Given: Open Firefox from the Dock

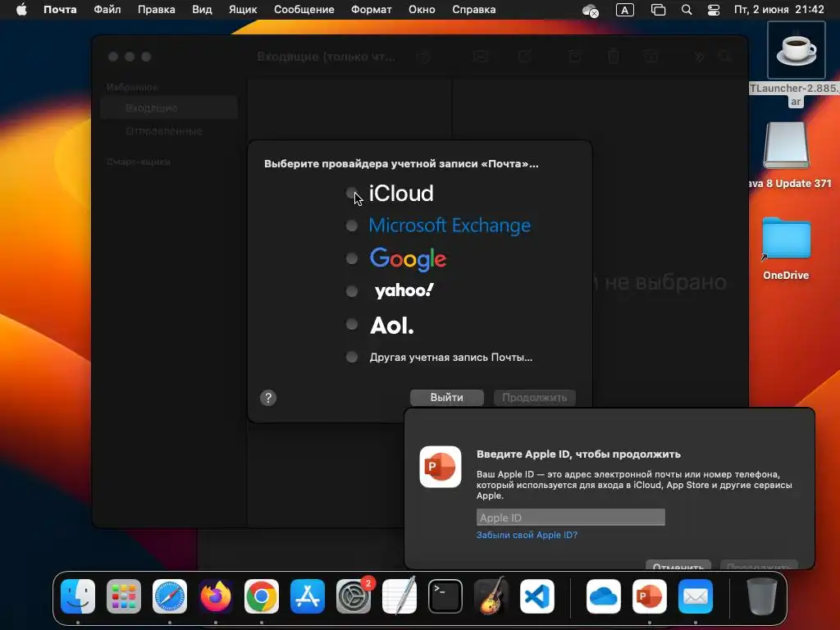Looking at the screenshot, I should pyautogui.click(x=216, y=596).
